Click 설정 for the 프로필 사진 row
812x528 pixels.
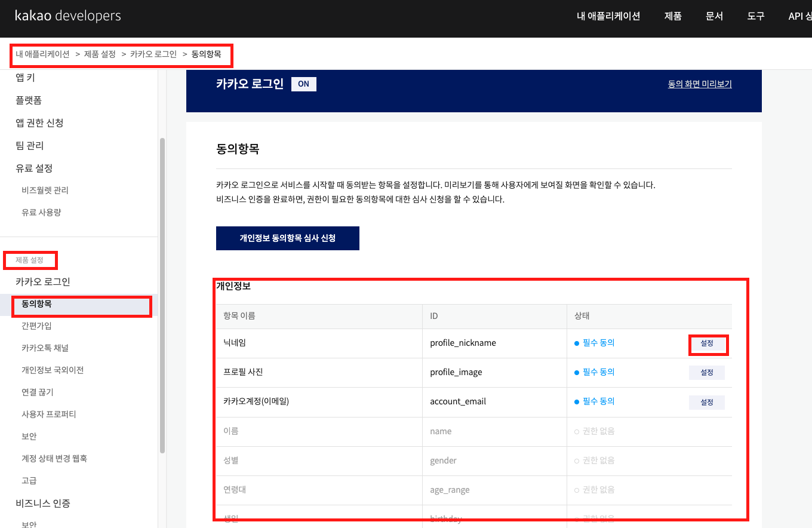click(707, 372)
